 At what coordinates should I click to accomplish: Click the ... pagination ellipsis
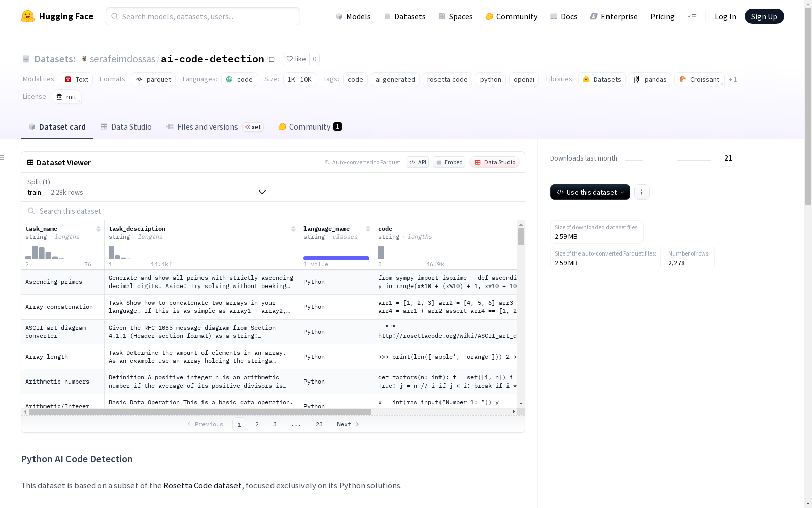tap(296, 424)
